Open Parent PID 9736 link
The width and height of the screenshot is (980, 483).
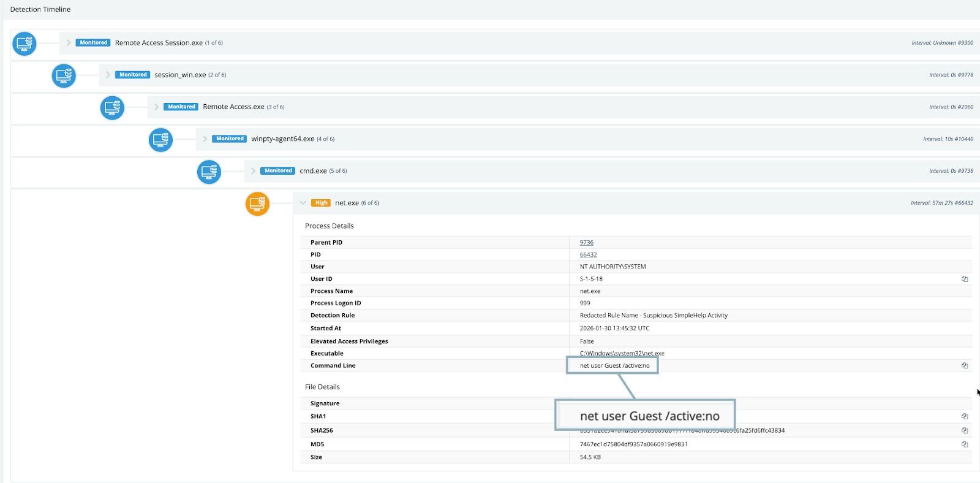point(586,243)
